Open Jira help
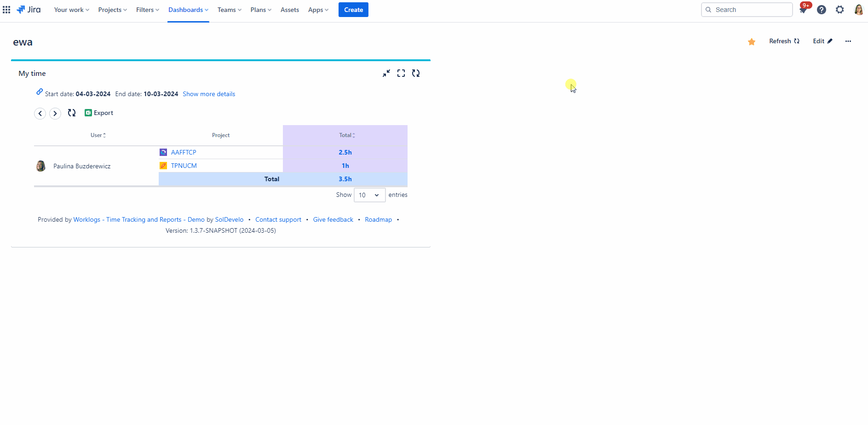This screenshot has height=425, width=868. 822,9
